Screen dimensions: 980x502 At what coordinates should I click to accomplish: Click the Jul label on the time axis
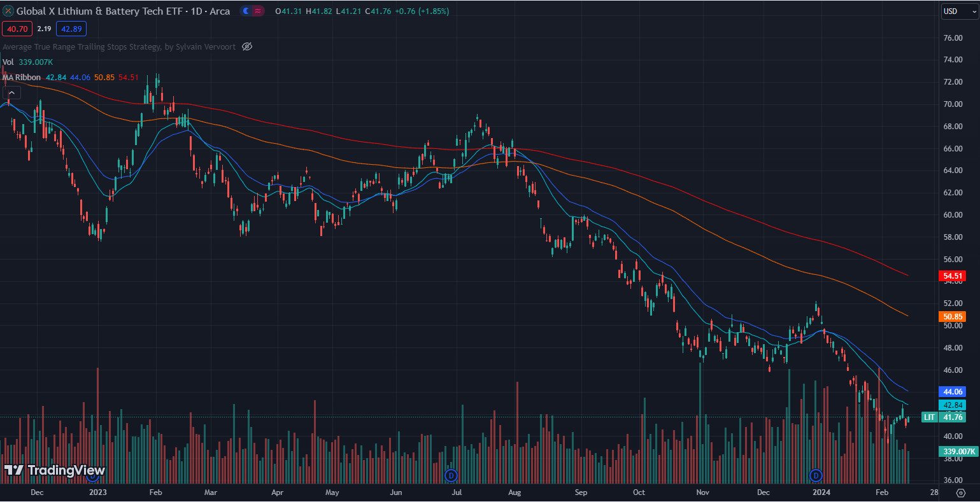(x=457, y=492)
